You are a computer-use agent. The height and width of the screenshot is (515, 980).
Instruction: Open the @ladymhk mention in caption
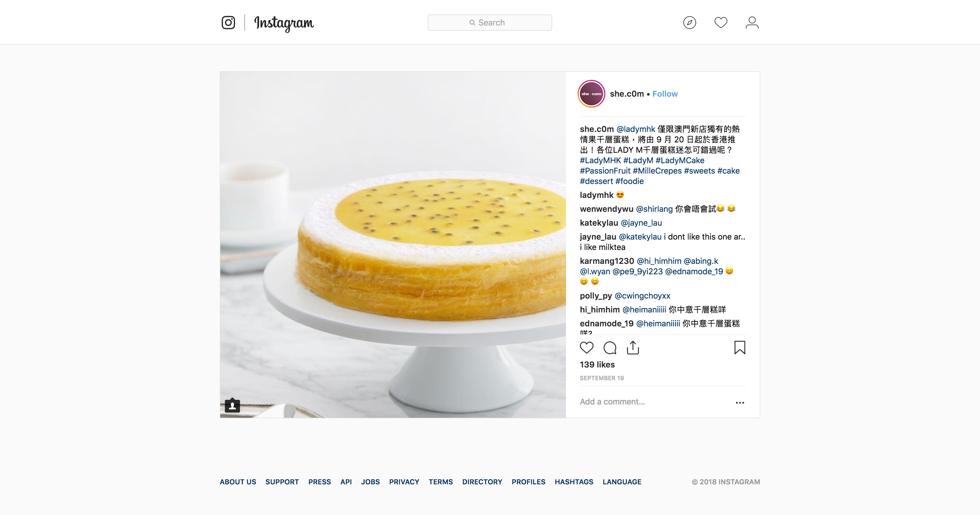tap(636, 129)
